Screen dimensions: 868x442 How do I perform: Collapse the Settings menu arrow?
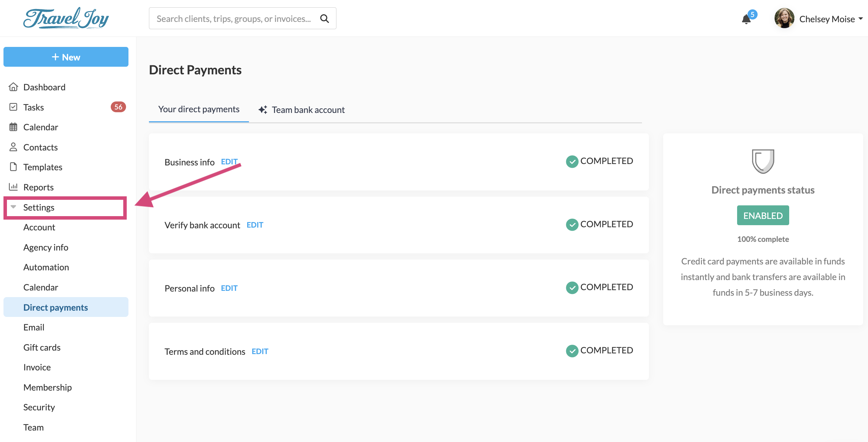coord(14,207)
